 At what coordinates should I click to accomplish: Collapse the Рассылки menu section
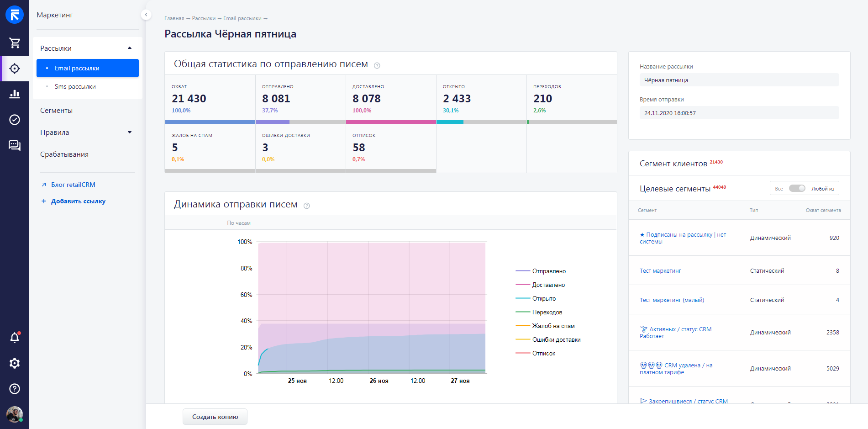pos(130,48)
